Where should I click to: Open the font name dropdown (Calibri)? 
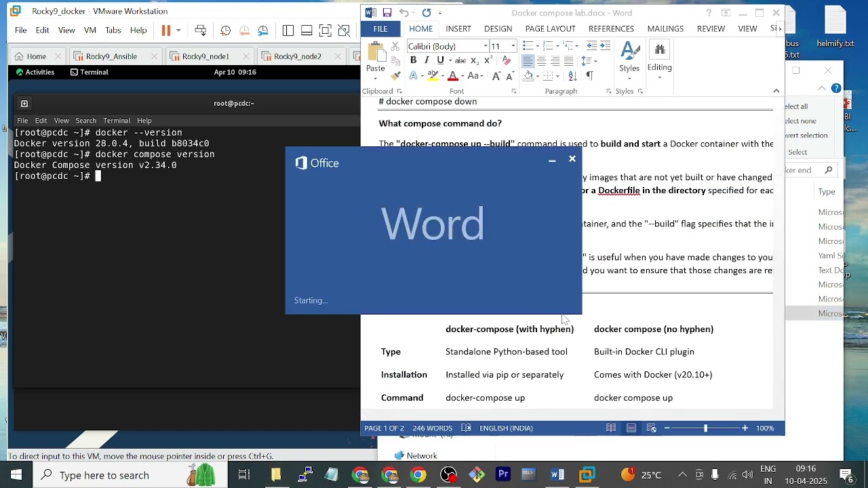coord(486,46)
